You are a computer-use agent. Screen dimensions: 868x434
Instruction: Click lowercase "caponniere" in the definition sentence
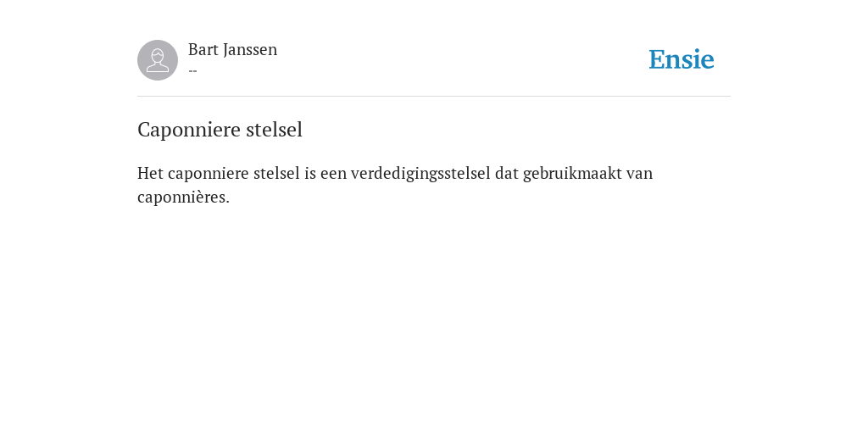(209, 174)
